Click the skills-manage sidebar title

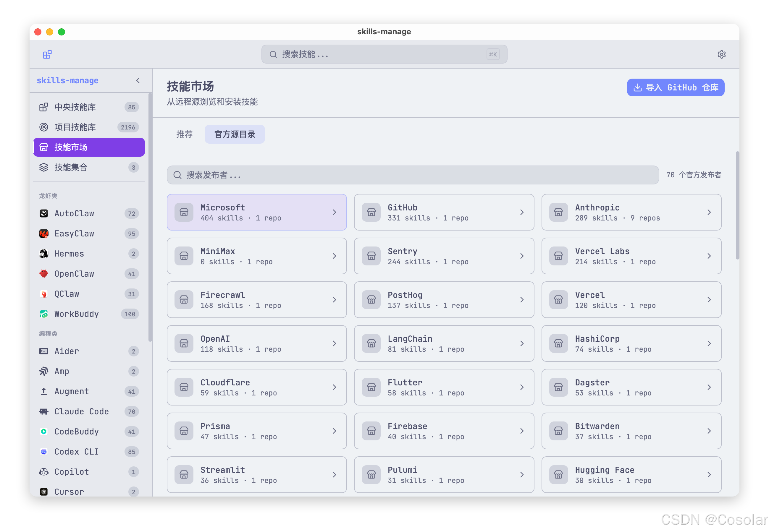pyautogui.click(x=68, y=80)
